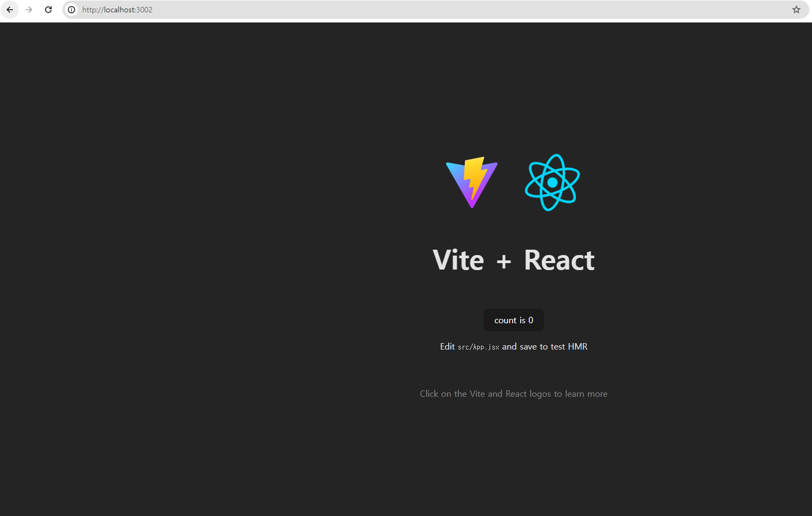812x516 pixels.
Task: Increment counter via "count is 0" button
Action: point(514,320)
